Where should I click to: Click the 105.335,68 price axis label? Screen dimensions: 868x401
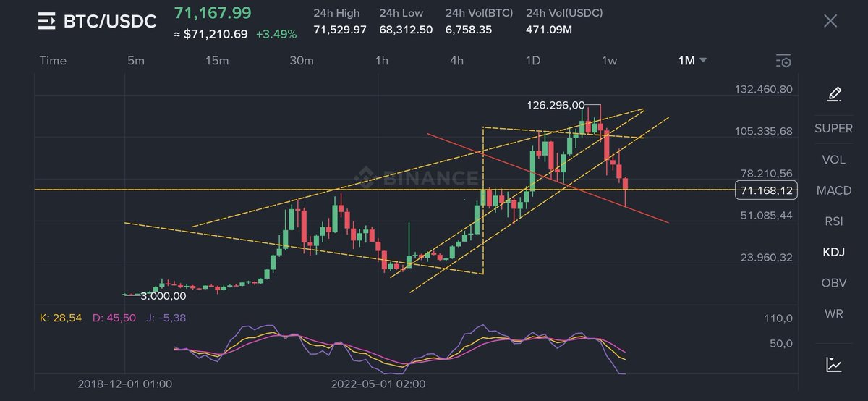(x=763, y=131)
